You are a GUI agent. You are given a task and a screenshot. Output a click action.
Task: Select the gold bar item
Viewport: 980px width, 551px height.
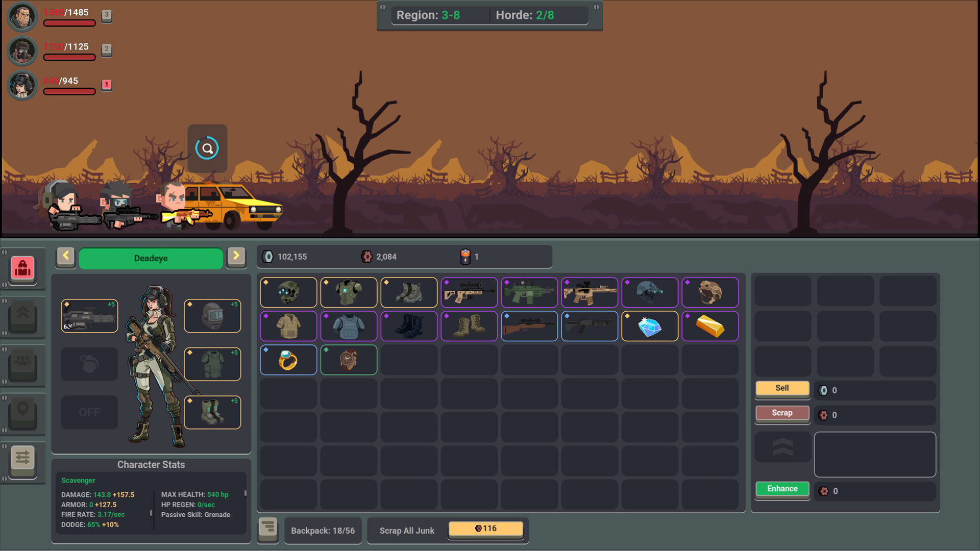tap(710, 326)
